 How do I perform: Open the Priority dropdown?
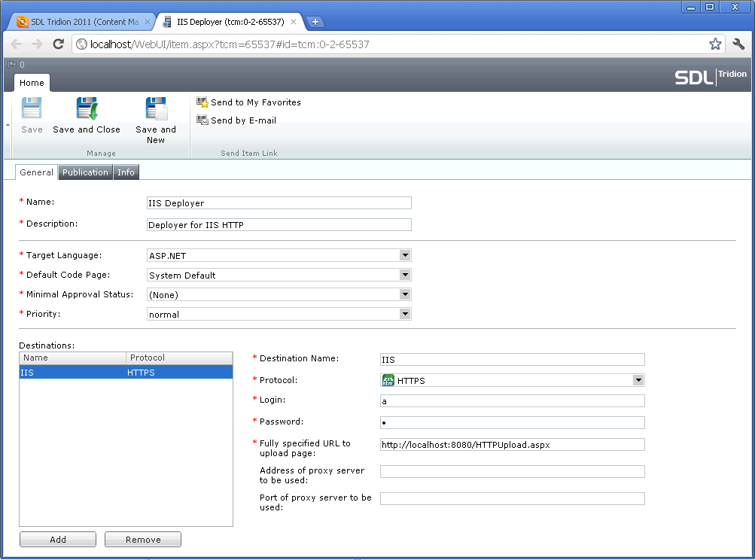coord(405,315)
